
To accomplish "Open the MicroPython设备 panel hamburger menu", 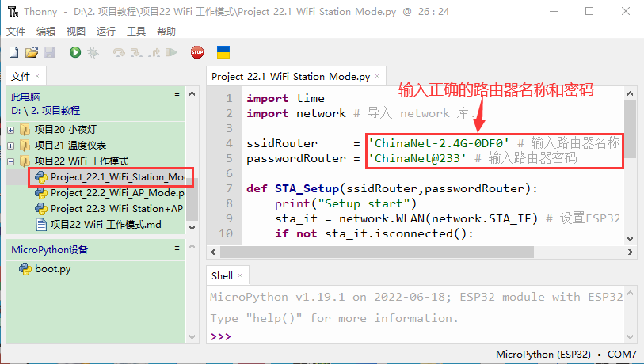I will click(177, 249).
